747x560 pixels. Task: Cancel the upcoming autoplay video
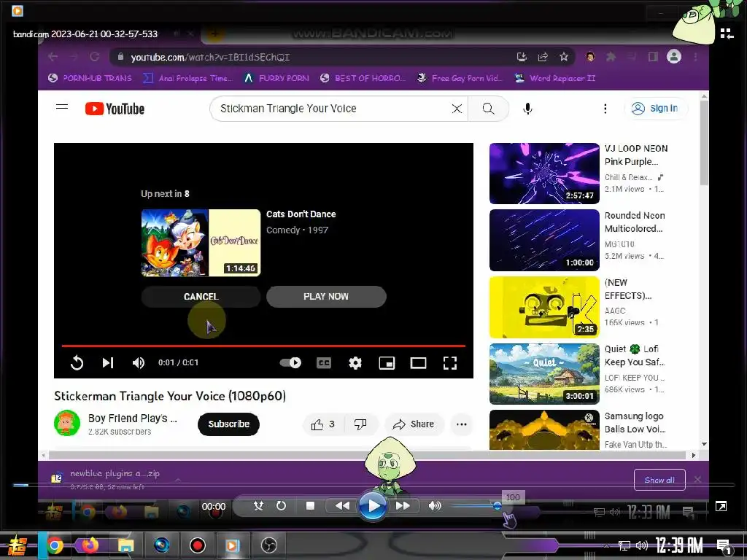(201, 296)
